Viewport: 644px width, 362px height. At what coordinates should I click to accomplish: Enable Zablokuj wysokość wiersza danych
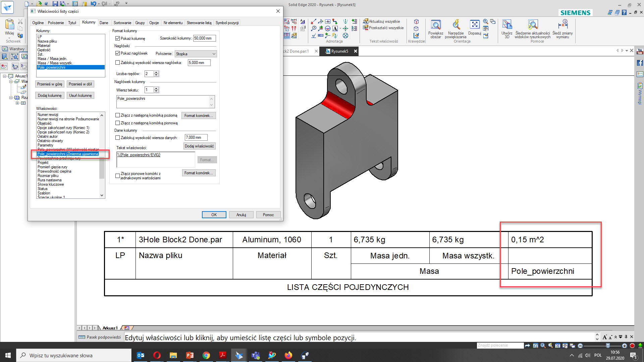(x=118, y=138)
